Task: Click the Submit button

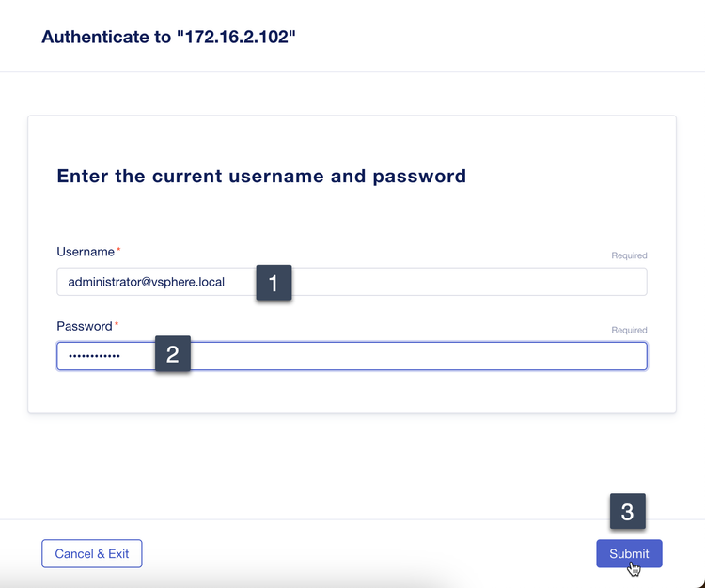Action: point(629,554)
